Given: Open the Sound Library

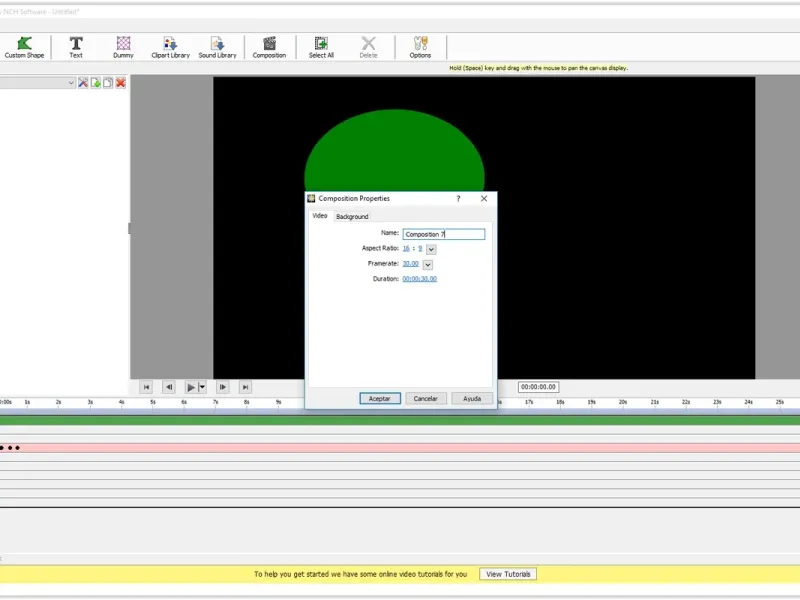Looking at the screenshot, I should click(x=217, y=47).
